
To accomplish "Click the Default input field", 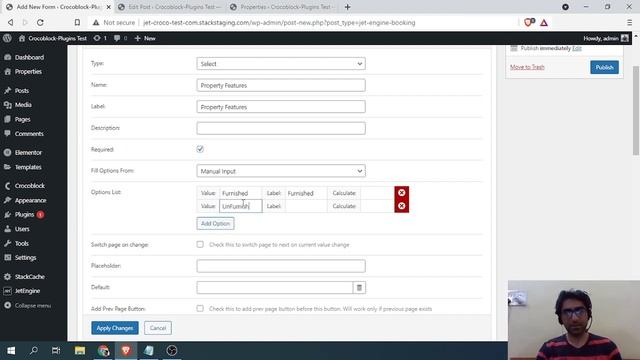I will tap(275, 287).
